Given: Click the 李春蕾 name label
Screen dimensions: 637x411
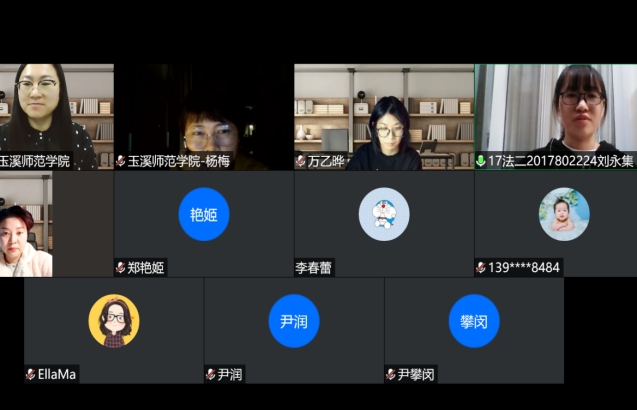Looking at the screenshot, I should point(314,268).
